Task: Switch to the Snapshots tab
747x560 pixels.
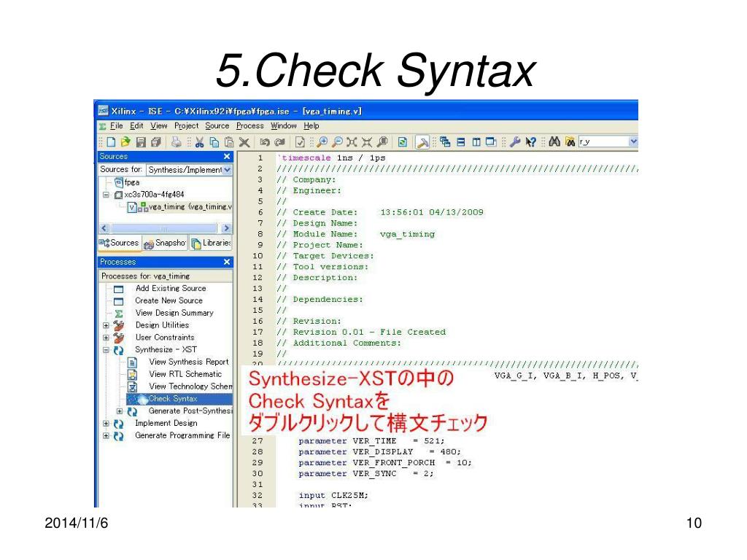Action: [165, 243]
